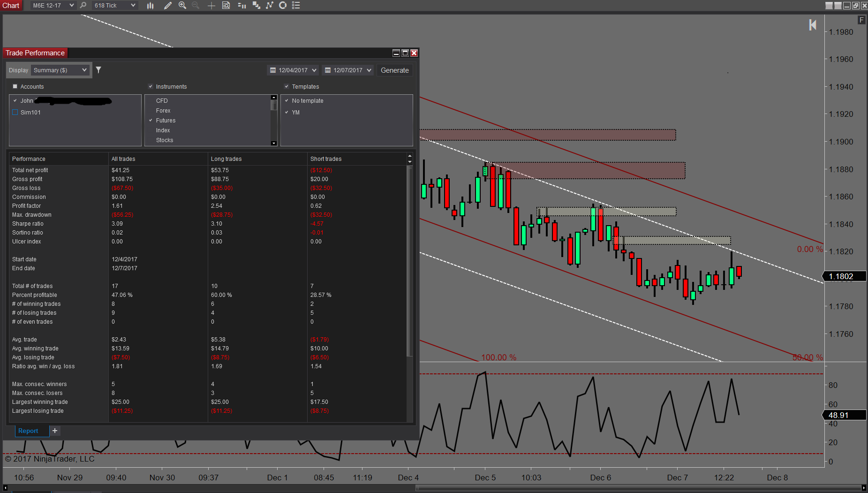Uncheck the Futures instrument type
868x493 pixels.
tap(151, 120)
